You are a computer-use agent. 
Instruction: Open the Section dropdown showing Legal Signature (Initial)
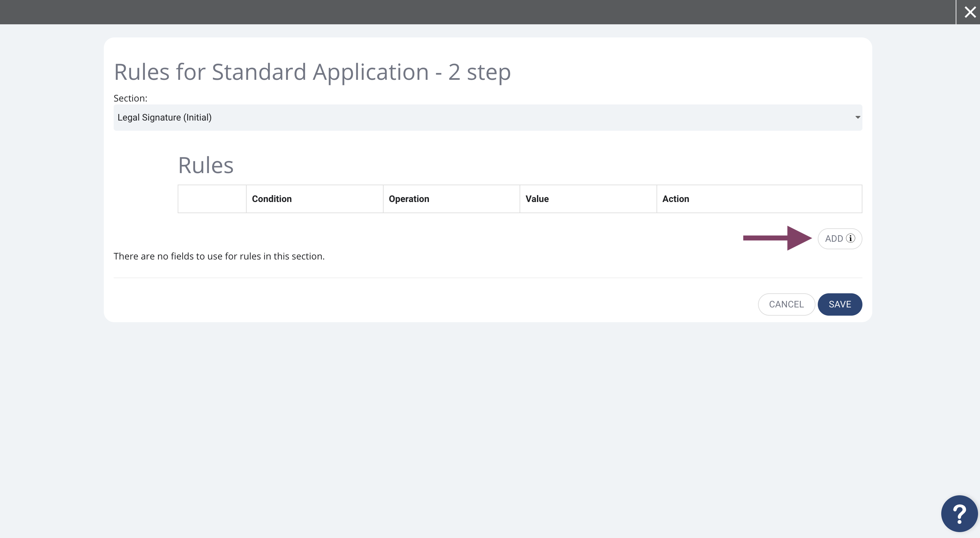tap(488, 118)
